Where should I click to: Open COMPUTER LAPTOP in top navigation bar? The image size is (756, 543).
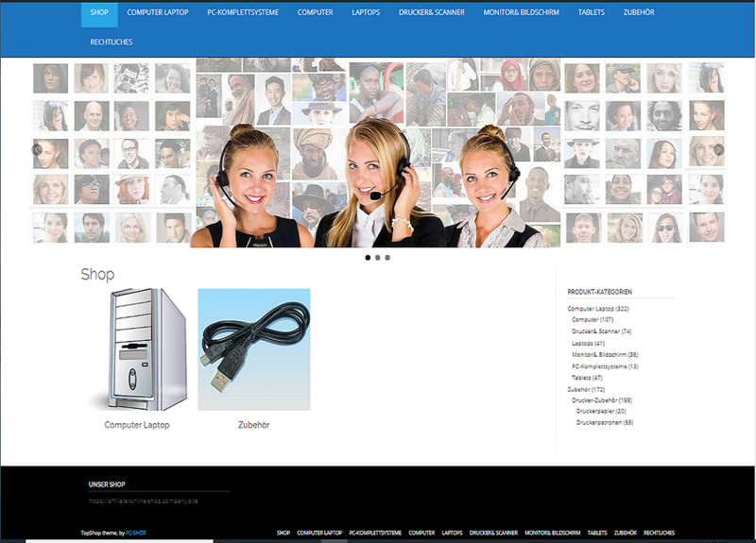click(158, 12)
